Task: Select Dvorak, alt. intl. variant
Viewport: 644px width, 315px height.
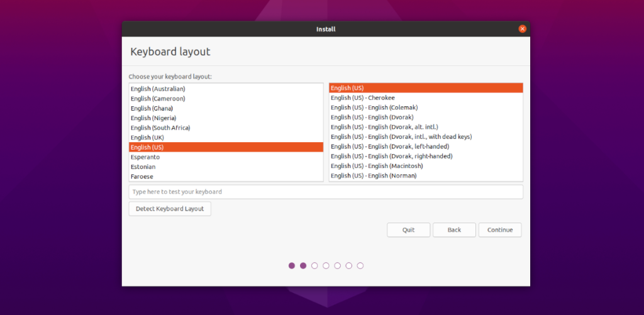Action: (426, 127)
